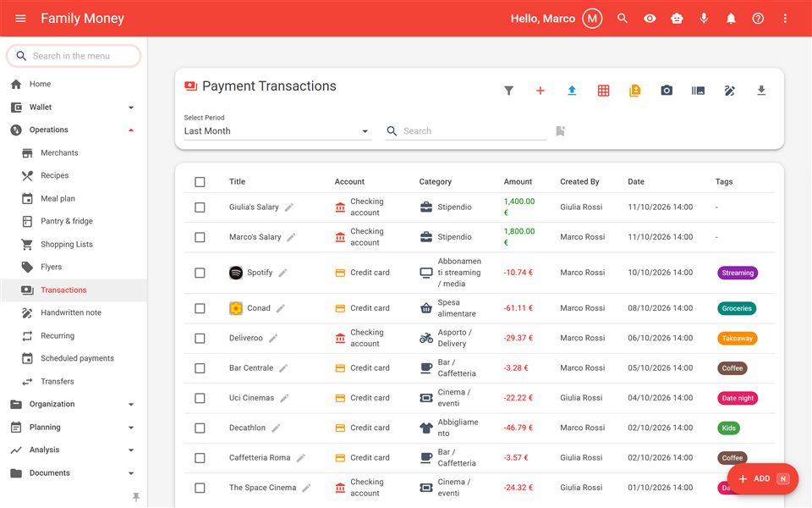Expand the Planning menu section
This screenshot has width=812, height=508.
(73, 427)
